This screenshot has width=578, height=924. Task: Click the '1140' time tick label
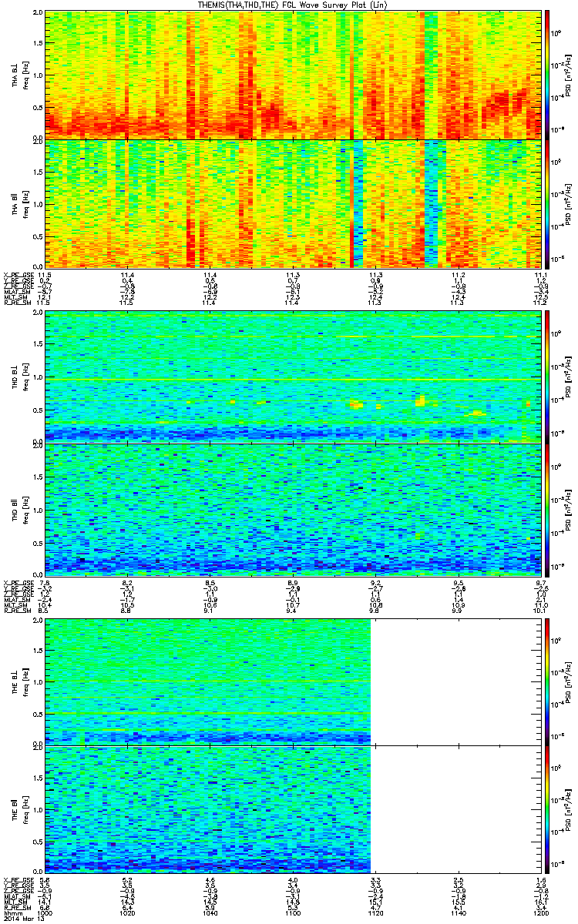[459, 912]
